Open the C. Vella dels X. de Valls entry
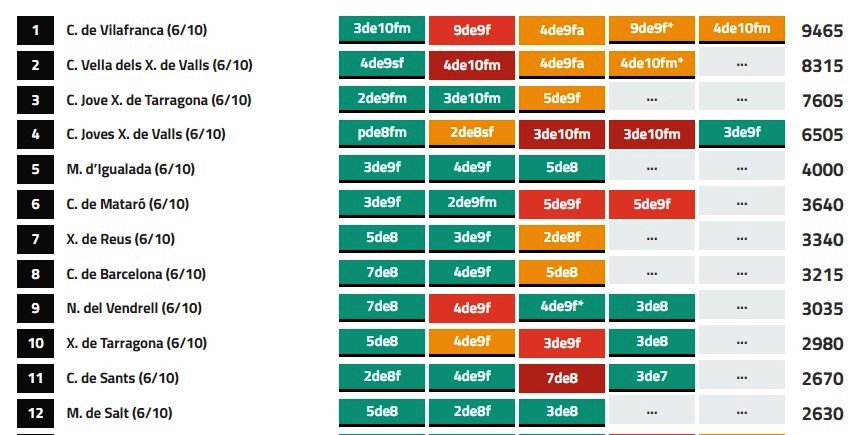This screenshot has width=863, height=435. (159, 66)
